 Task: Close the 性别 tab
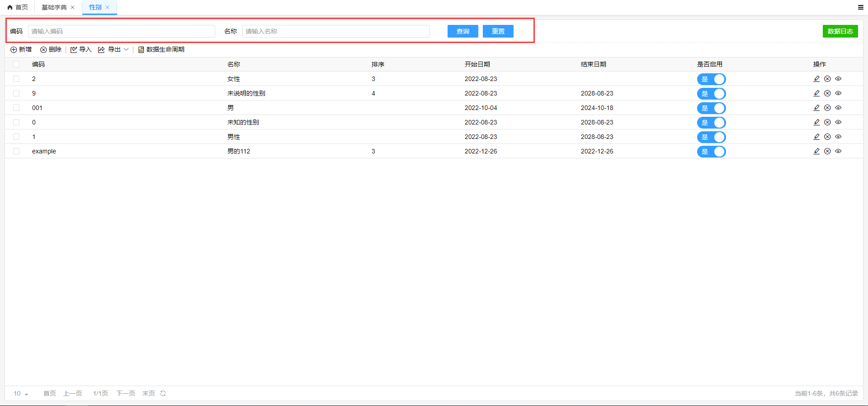point(107,7)
